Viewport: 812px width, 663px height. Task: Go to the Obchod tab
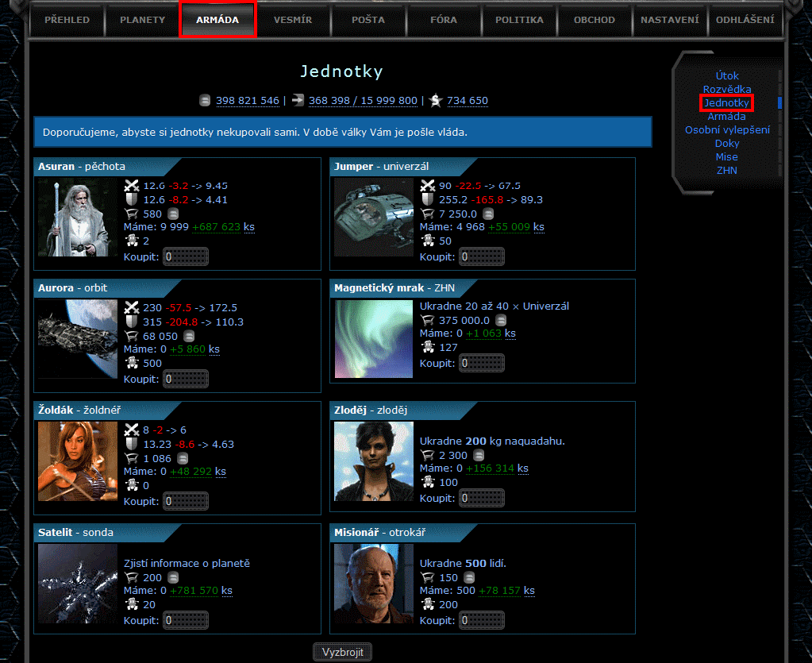pos(595,20)
